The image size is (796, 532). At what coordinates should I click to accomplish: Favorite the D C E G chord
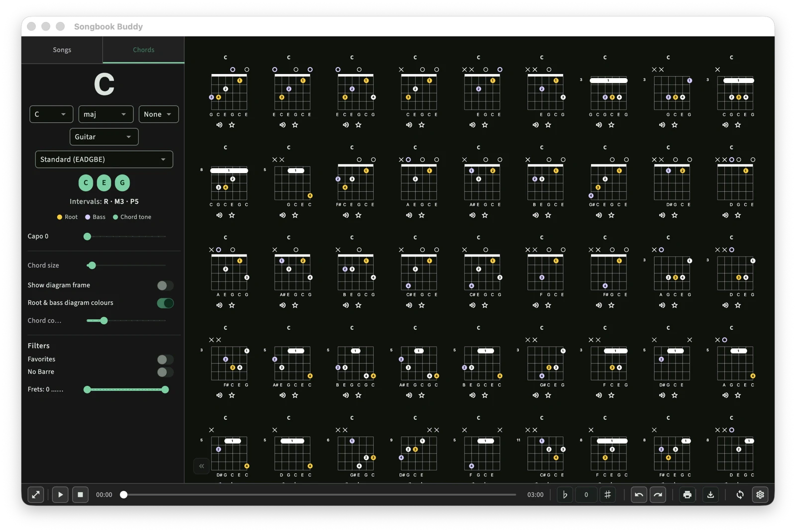pos(738,305)
